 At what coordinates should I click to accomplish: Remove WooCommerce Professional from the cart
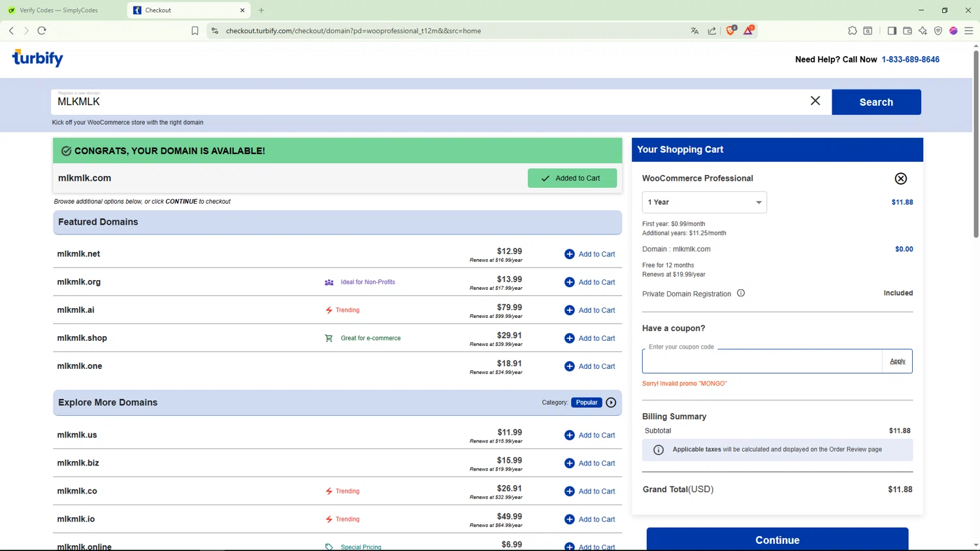pos(900,178)
